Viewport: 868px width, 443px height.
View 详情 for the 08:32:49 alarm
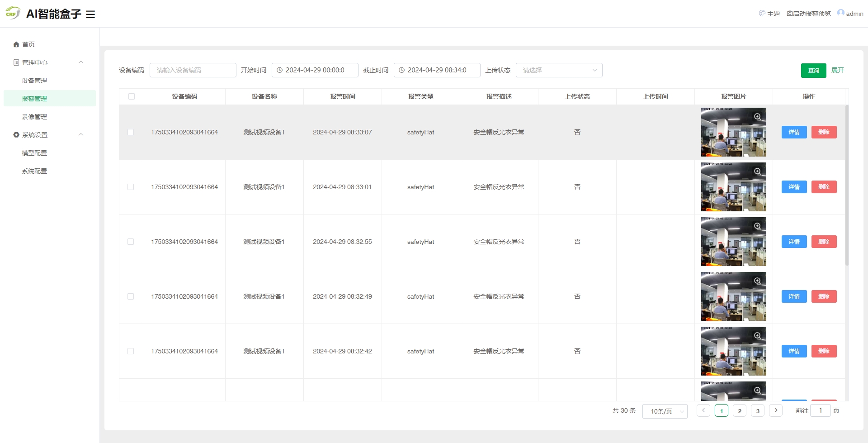point(794,296)
